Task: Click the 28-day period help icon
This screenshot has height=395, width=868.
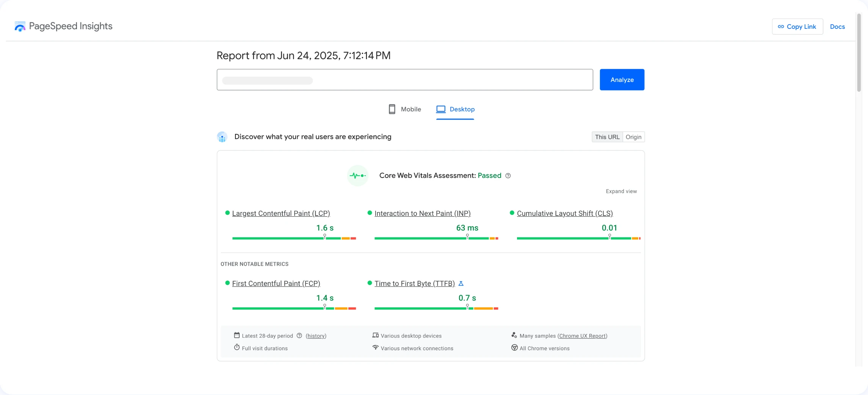Action: pos(299,336)
